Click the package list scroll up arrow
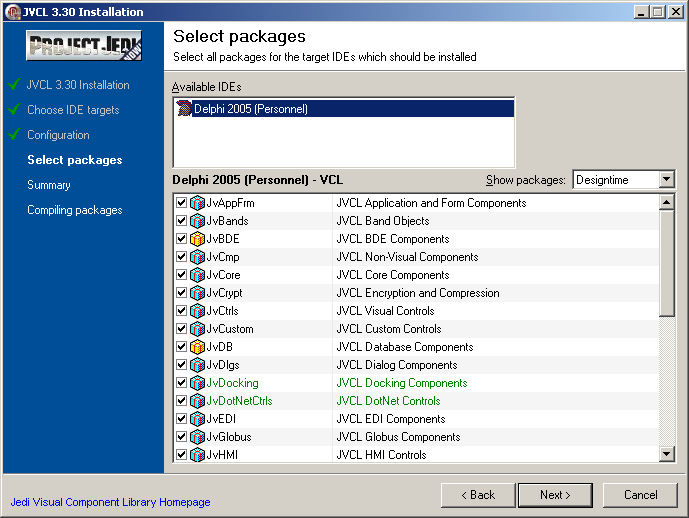The image size is (689, 518). [x=667, y=202]
